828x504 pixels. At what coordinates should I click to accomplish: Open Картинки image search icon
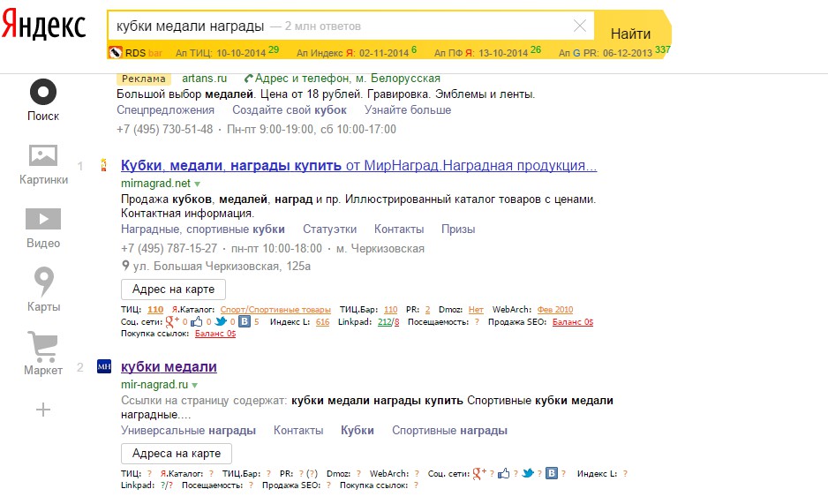(43, 155)
